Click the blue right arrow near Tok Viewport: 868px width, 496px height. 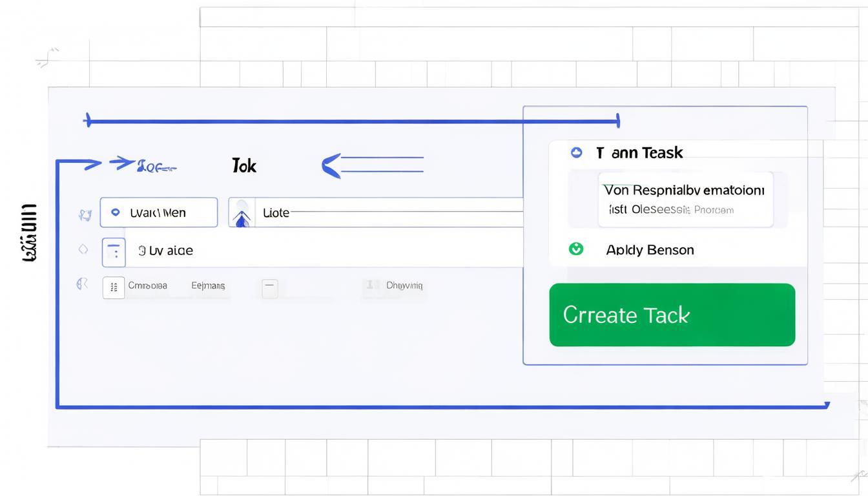(121, 163)
